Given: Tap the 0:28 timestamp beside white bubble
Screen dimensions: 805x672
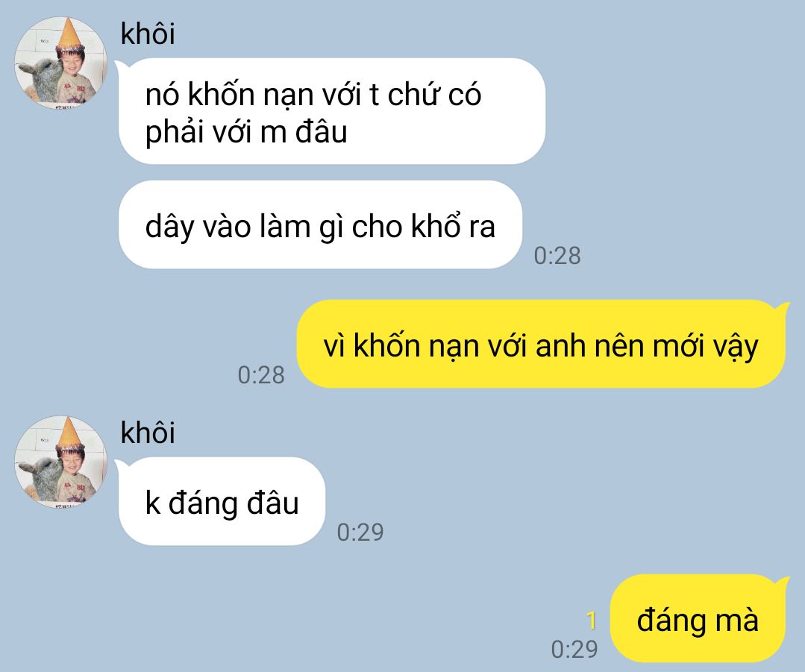Looking at the screenshot, I should point(557,256).
